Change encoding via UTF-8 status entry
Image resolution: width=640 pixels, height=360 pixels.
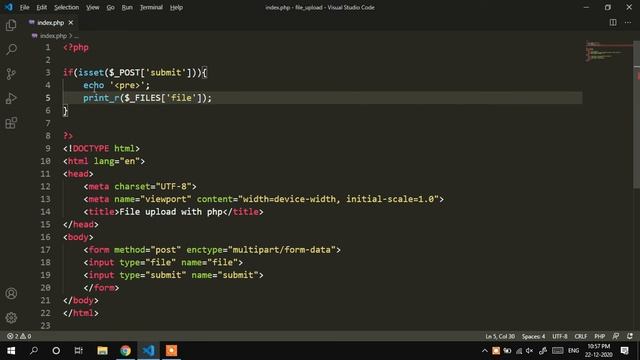click(x=560, y=336)
